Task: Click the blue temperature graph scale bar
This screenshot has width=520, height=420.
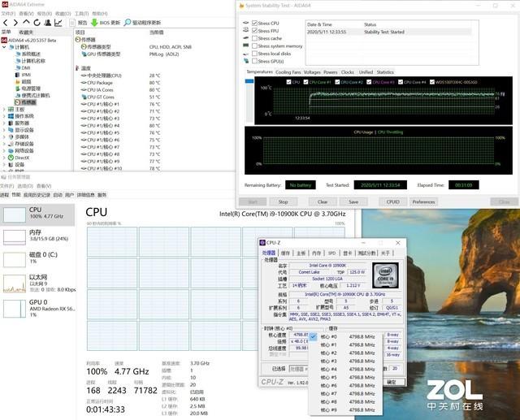Action: click(x=249, y=81)
